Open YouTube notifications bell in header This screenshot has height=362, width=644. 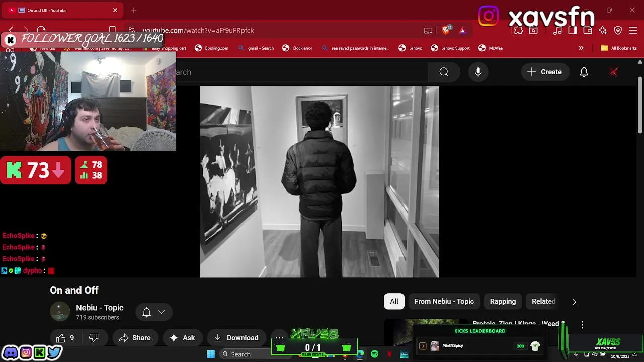point(584,72)
